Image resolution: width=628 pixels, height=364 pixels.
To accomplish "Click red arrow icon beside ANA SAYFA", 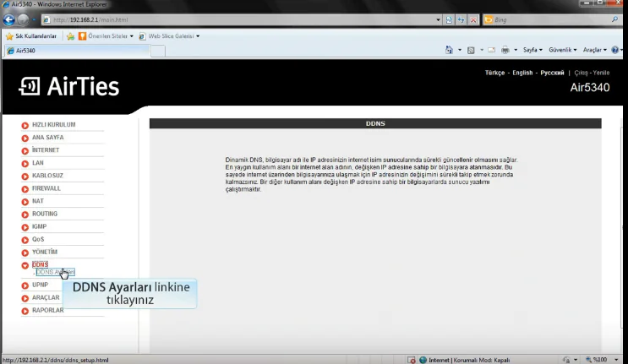I will pos(25,138).
